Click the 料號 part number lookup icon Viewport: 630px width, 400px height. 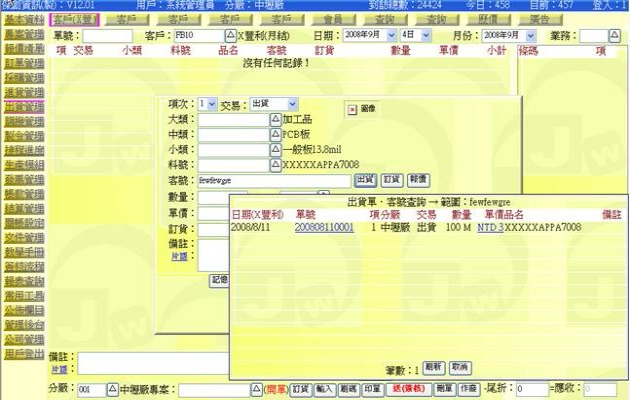coord(276,165)
